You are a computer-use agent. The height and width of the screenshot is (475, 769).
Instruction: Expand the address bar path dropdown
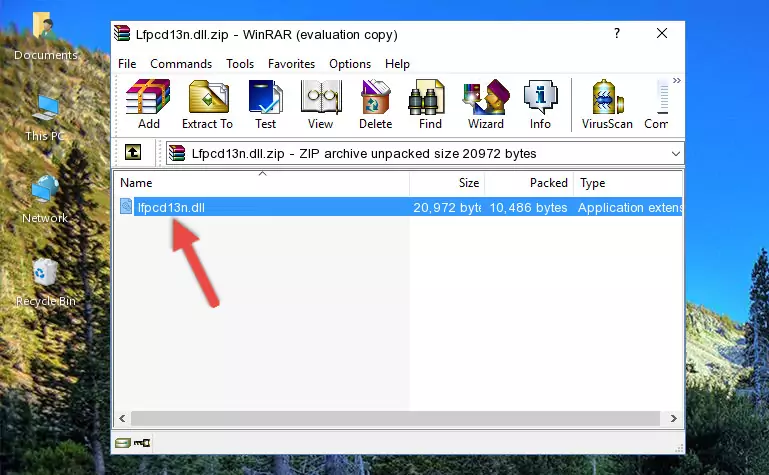675,154
